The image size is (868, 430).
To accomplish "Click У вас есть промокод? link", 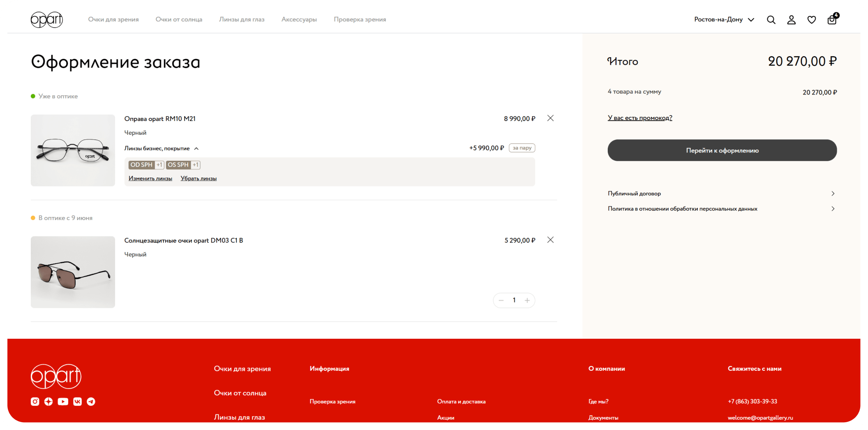I will click(x=640, y=118).
